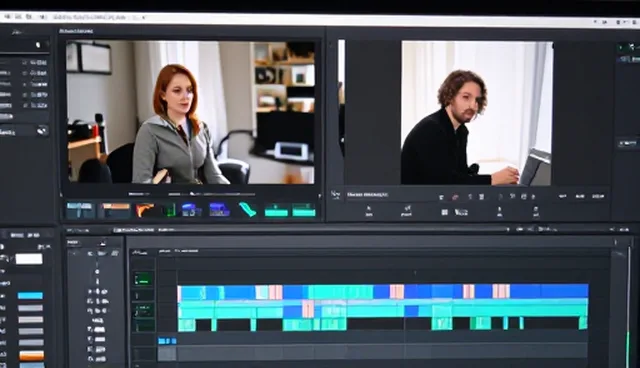Click the red link icon below right preview
Screen dimensions: 640x368
(455, 197)
